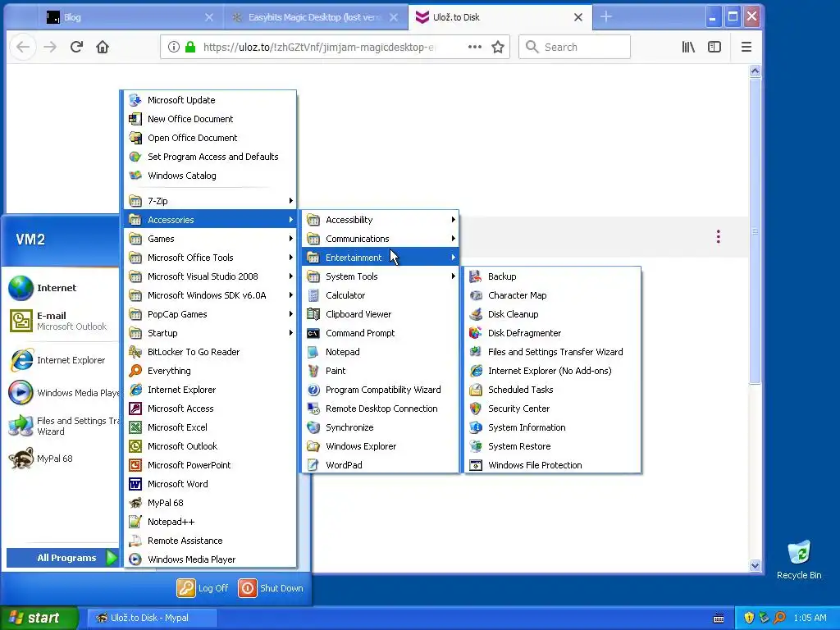Open Windows Explorer entry in Accessories
This screenshot has height=630, width=840.
point(380,446)
